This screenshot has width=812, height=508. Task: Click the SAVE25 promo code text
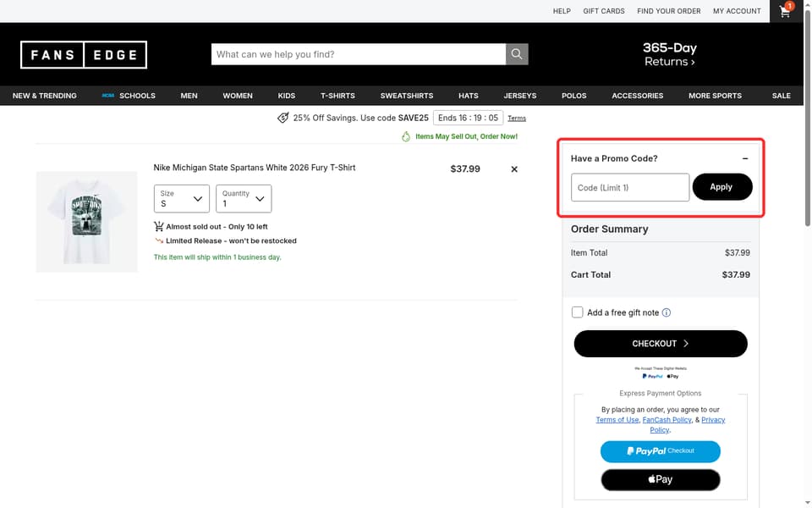pos(414,118)
